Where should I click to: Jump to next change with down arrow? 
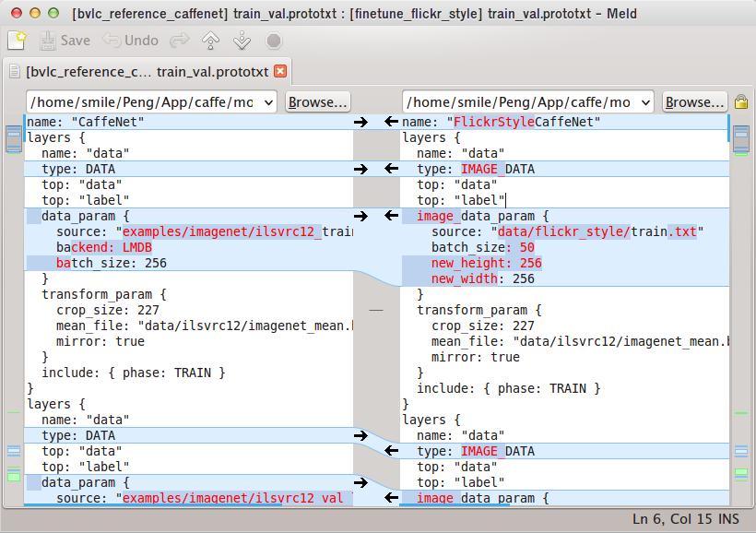pos(242,41)
